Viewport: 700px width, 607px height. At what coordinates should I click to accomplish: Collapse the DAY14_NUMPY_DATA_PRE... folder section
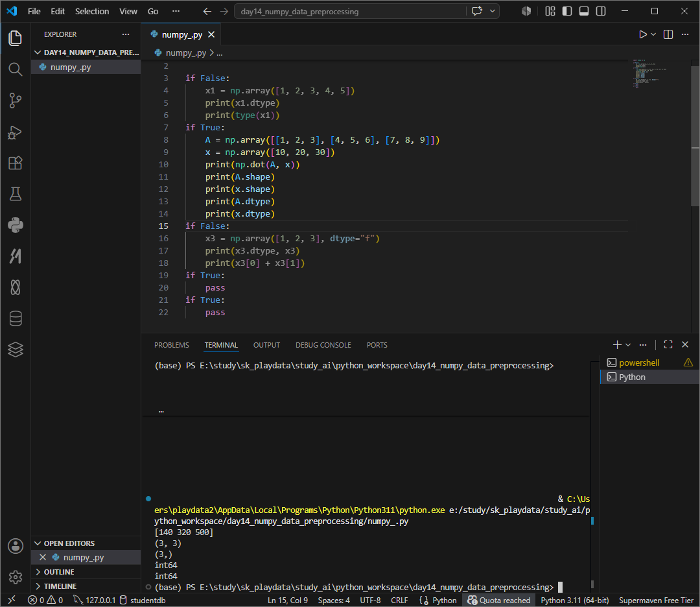tap(86, 53)
